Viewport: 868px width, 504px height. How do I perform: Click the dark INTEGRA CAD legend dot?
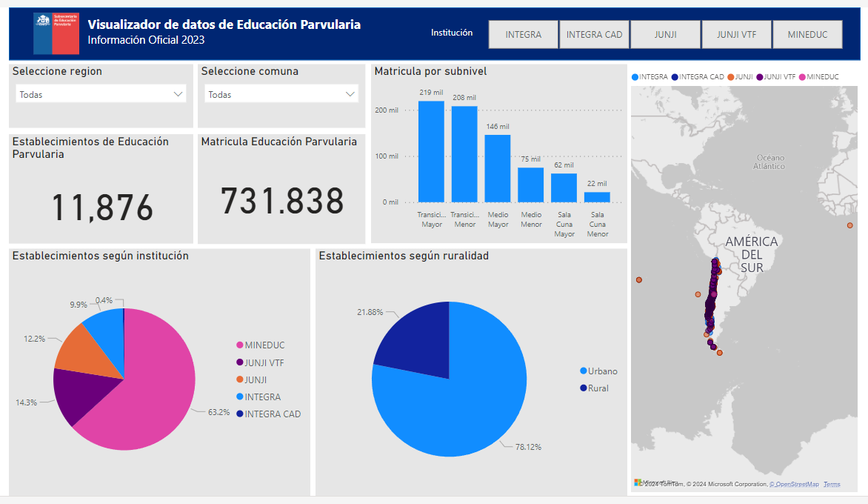[x=673, y=76]
